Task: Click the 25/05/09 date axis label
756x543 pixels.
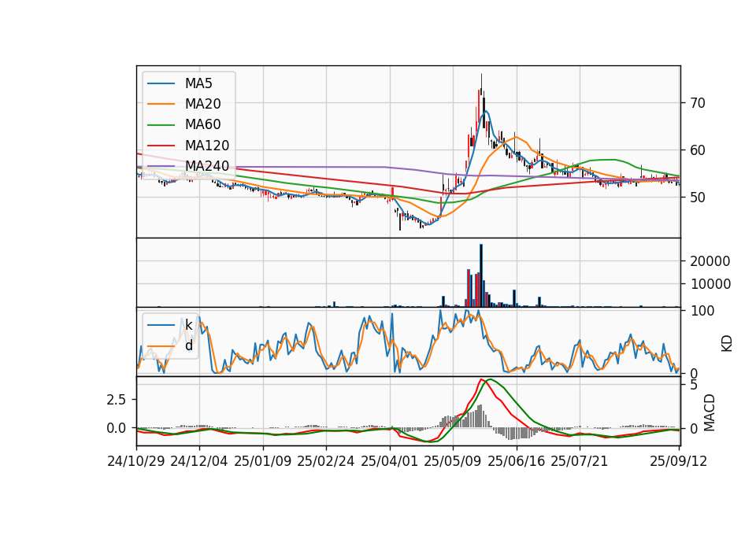Action: coord(453,461)
